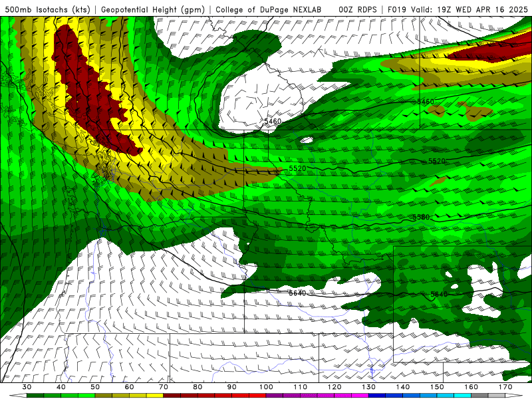Click the olive swatch in the color bar
This screenshot has height=399, width=532.
tap(104, 396)
